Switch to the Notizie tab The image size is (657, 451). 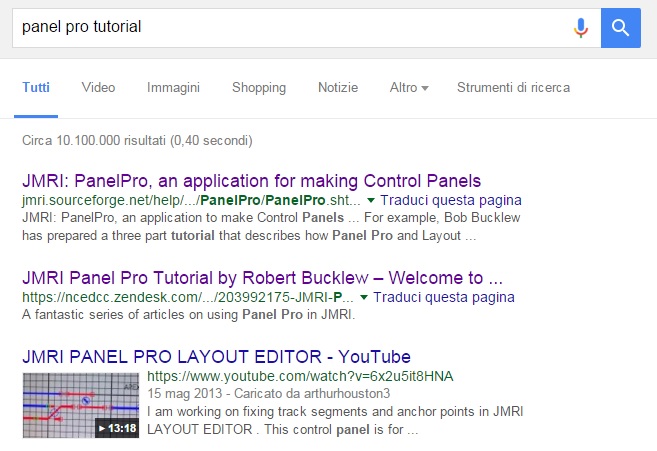point(338,88)
